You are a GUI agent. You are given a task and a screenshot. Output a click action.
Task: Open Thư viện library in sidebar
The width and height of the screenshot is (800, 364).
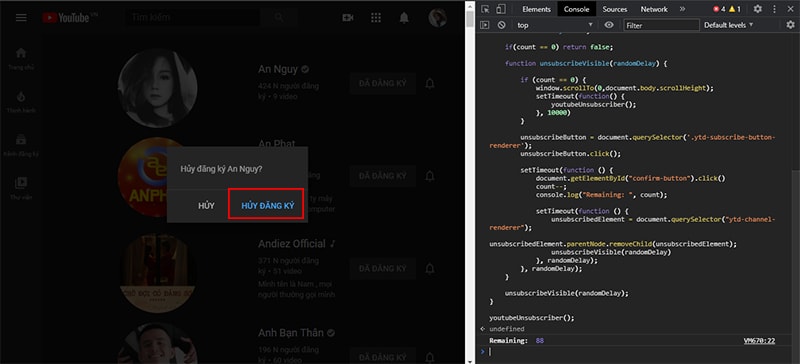[x=21, y=188]
